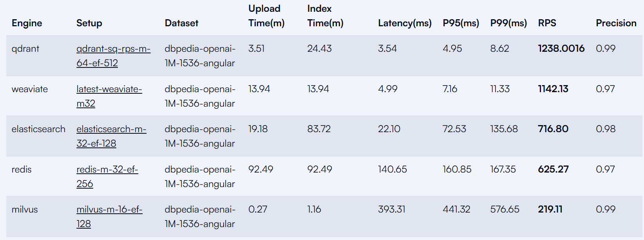Click the elasticsearch precision value 0.98
Screen dimensions: 644x240
pos(605,129)
